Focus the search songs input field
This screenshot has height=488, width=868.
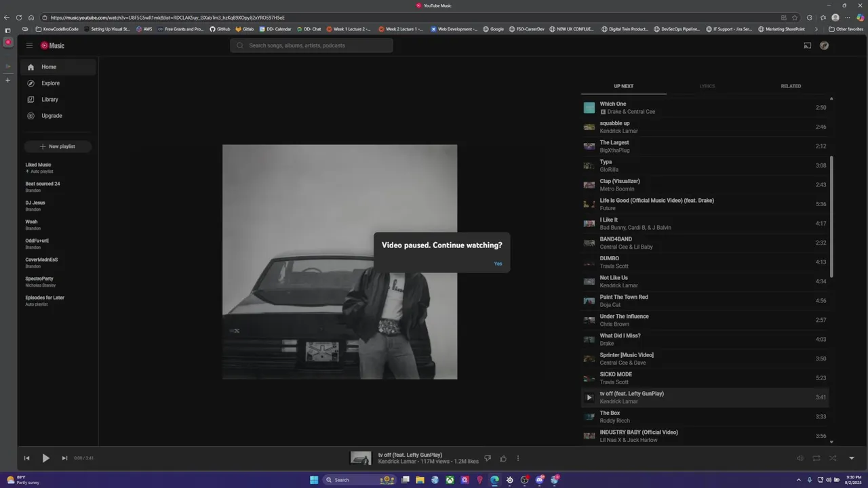311,45
